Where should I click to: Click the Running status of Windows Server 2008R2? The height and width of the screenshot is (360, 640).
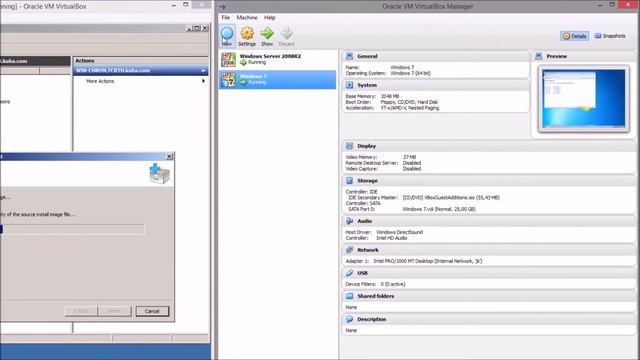[257, 62]
